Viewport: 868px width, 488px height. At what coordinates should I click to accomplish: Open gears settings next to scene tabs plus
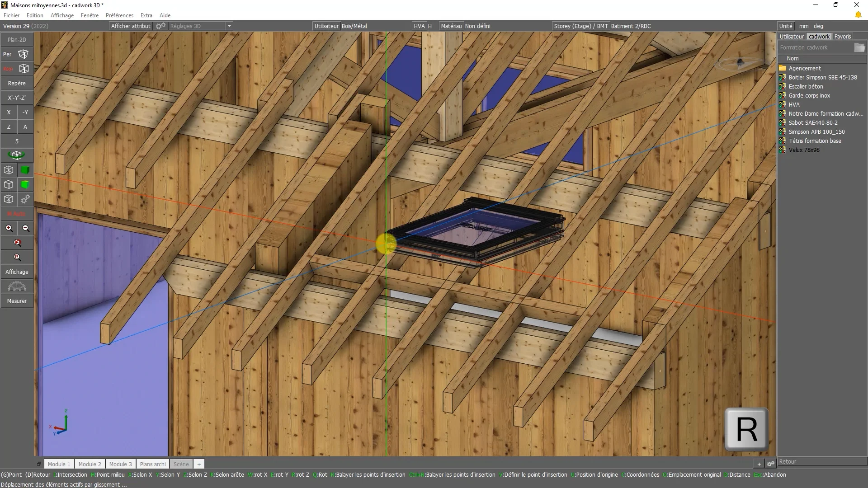click(x=770, y=464)
